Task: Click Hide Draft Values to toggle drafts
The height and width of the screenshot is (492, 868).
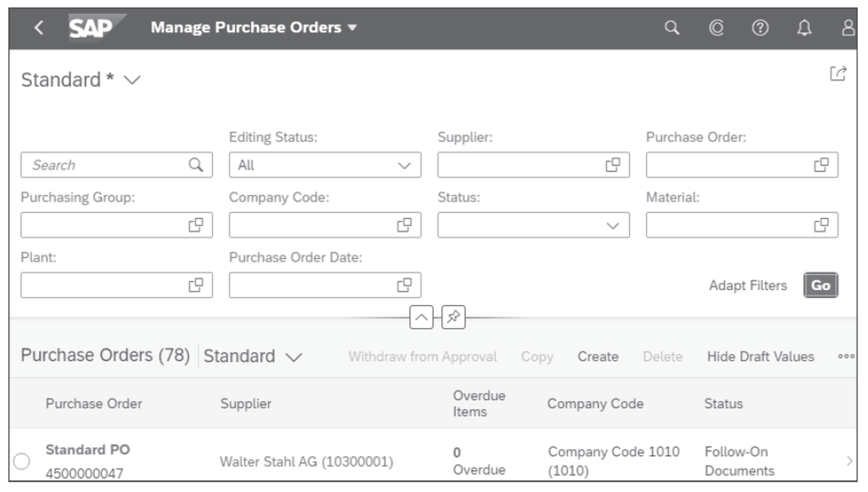Action: (760, 357)
